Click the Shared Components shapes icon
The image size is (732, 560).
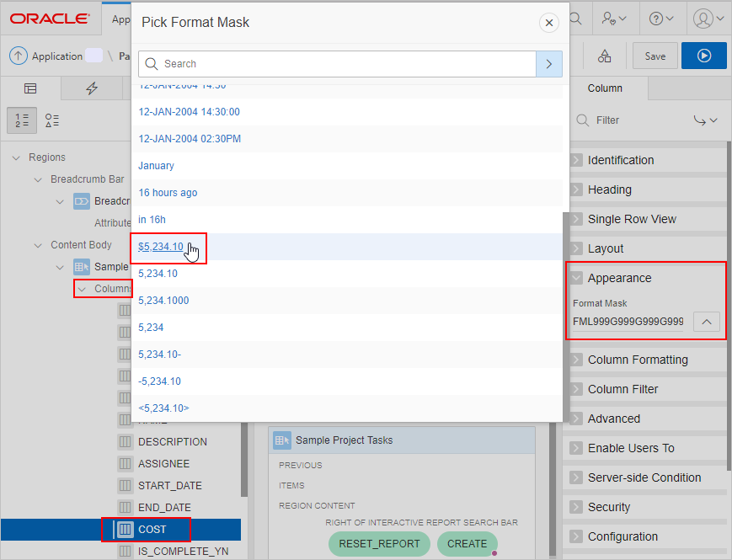coord(603,56)
